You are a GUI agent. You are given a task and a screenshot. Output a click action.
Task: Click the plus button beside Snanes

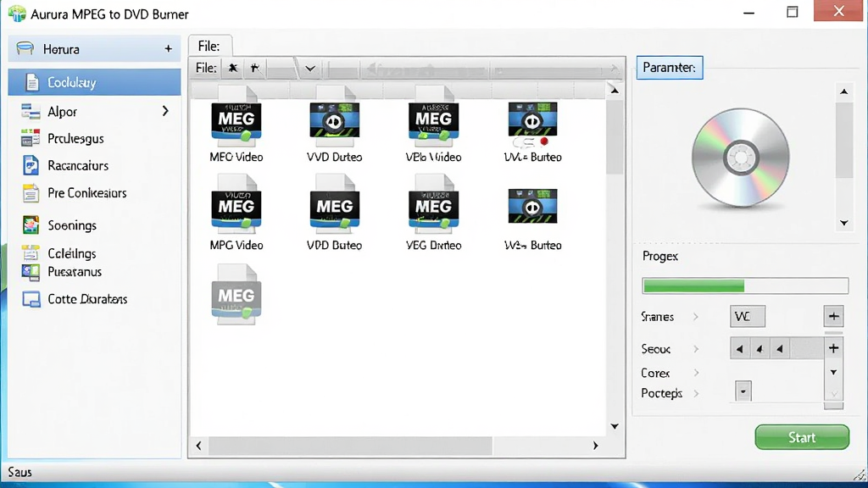[x=834, y=317]
